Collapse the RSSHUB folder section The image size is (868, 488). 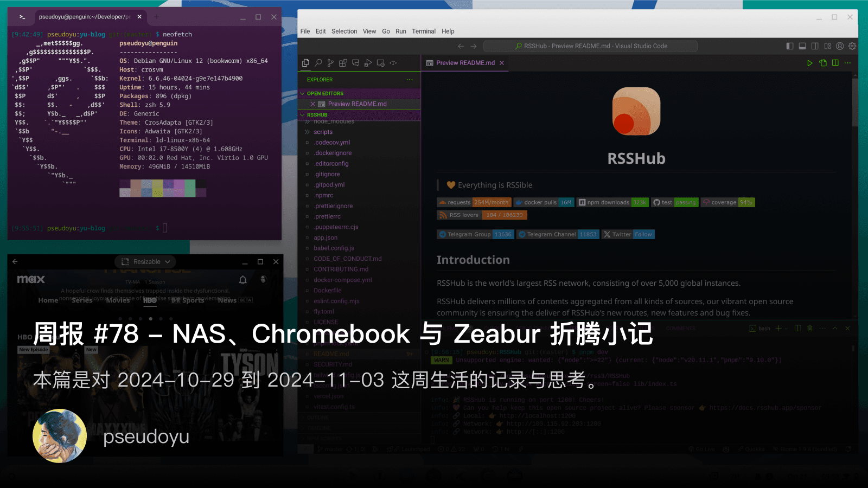(x=360, y=115)
